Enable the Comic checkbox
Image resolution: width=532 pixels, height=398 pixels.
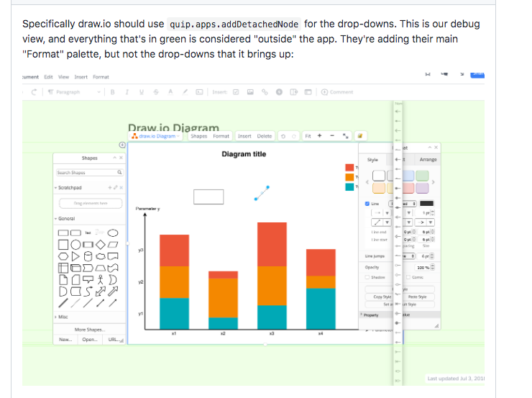point(408,277)
